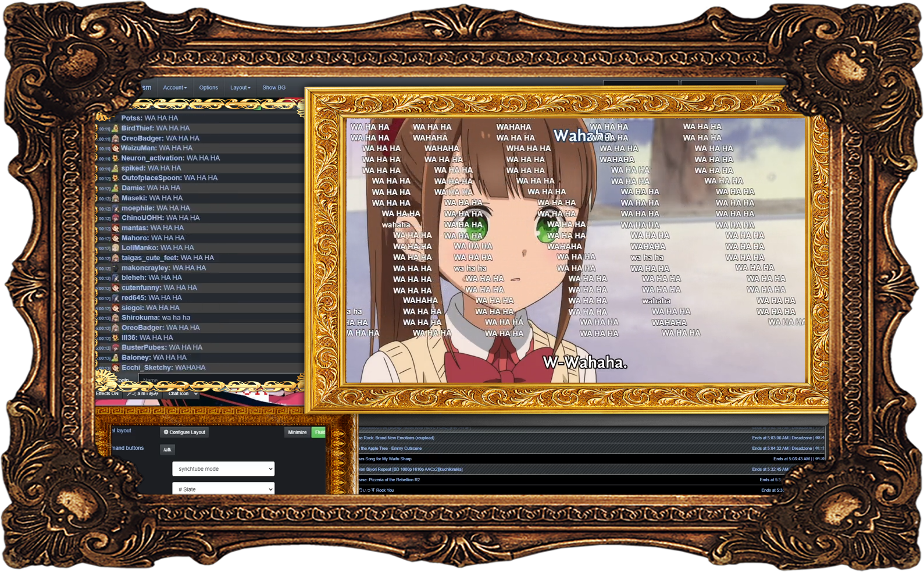Click the BusterPubes username in chat

click(144, 347)
